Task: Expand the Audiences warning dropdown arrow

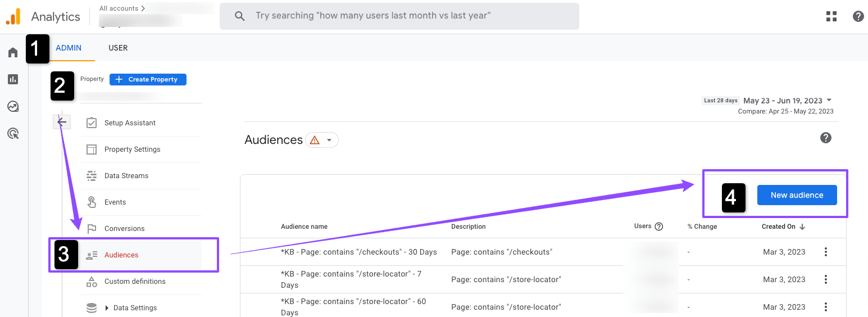Action: pyautogui.click(x=329, y=141)
